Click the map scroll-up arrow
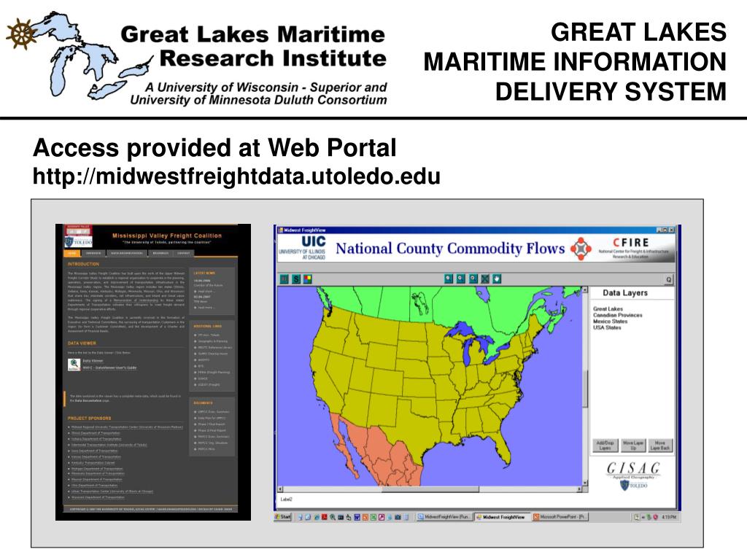 (x=585, y=289)
